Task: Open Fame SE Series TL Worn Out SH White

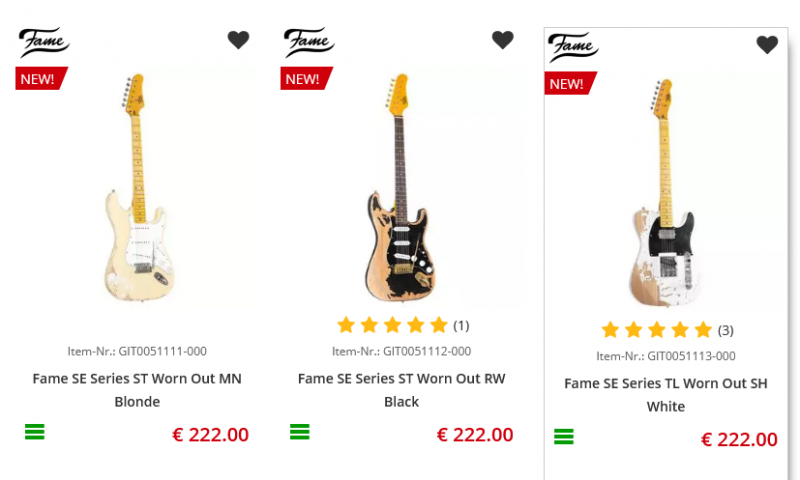Action: pyautogui.click(x=666, y=395)
